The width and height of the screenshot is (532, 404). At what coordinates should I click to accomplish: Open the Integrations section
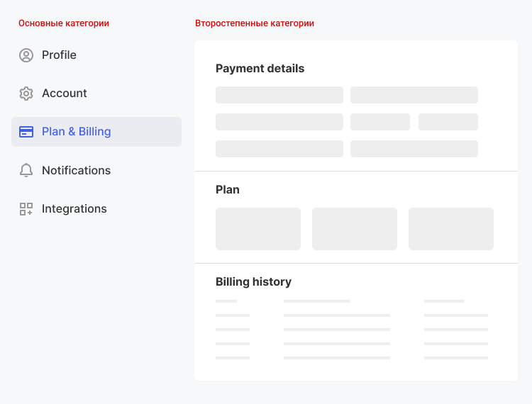(96, 209)
